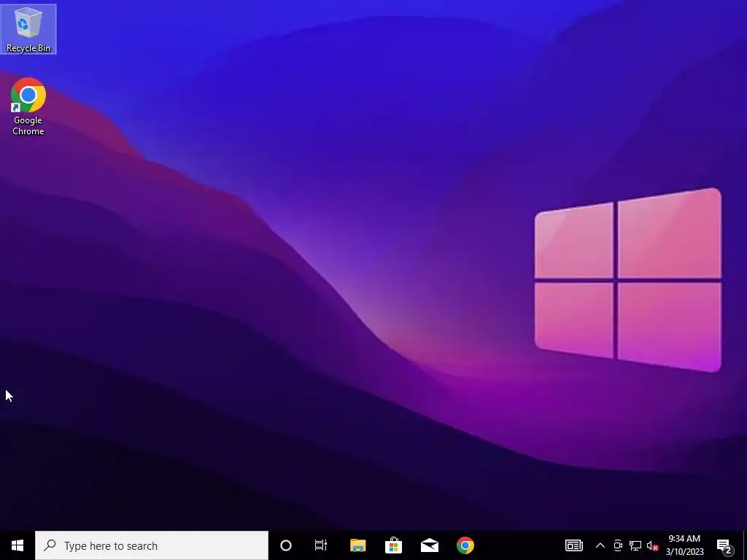The image size is (747, 560).
Task: Click the muted volume tray icon
Action: (x=653, y=545)
